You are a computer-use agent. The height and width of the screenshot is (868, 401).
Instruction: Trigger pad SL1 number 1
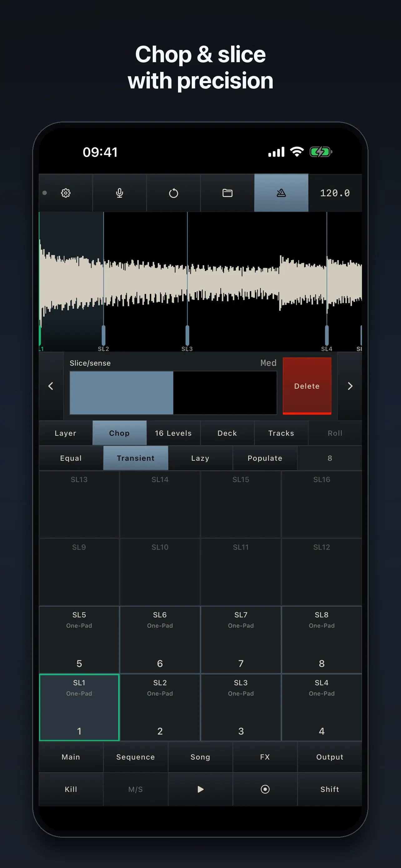(x=79, y=707)
